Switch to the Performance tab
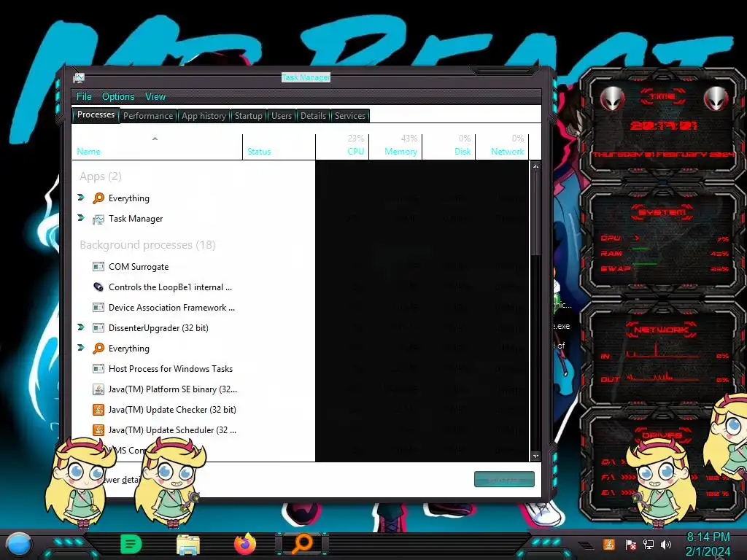The height and width of the screenshot is (560, 747). (x=148, y=116)
